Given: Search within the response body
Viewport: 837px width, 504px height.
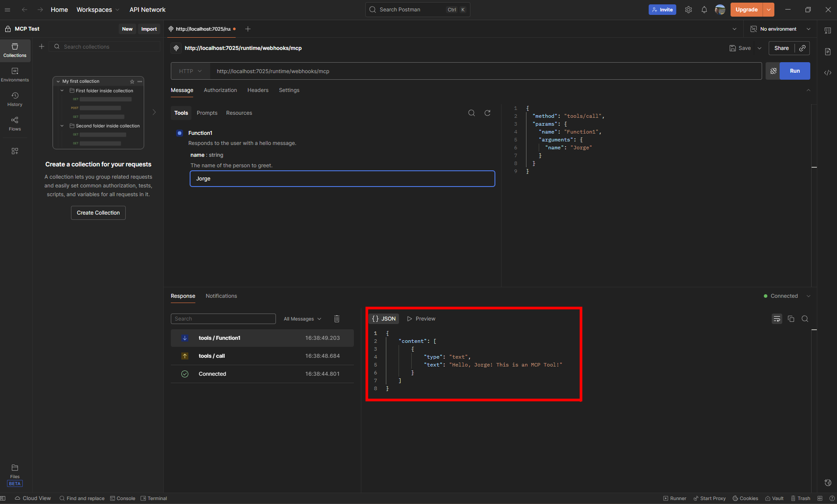Looking at the screenshot, I should coord(805,319).
